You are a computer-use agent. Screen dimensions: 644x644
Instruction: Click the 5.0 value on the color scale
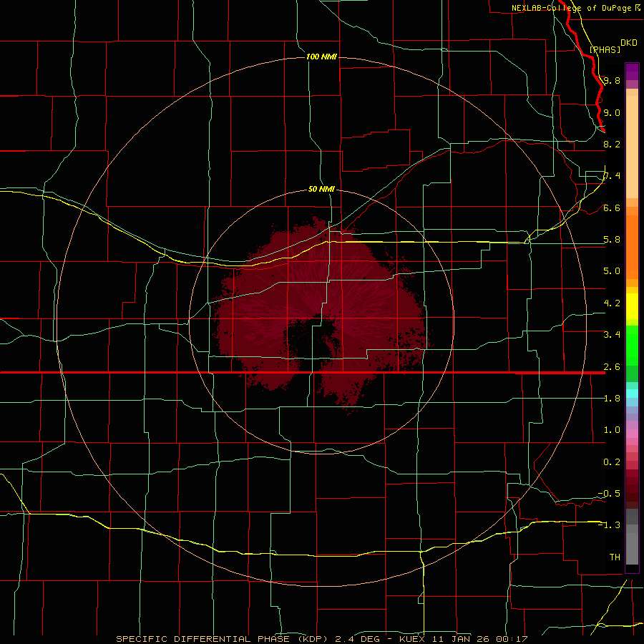tap(612, 271)
